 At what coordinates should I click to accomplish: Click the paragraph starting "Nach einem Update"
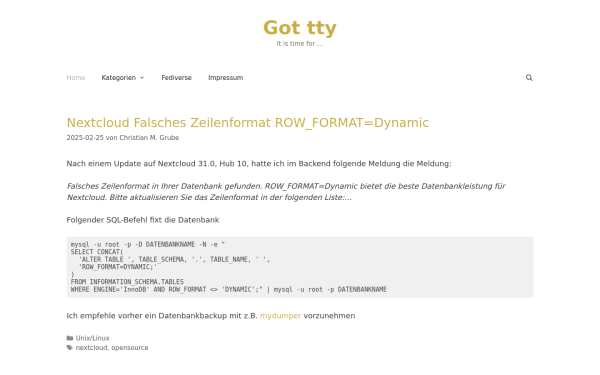tap(259, 164)
